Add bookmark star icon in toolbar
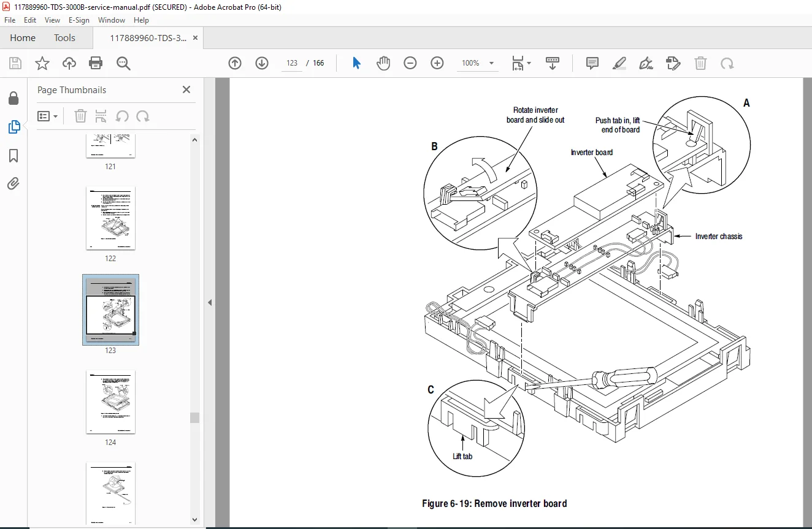The image size is (812, 529). point(42,63)
